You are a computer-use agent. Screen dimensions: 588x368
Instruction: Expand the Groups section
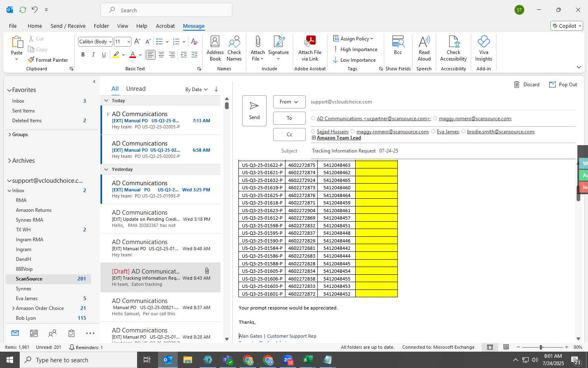pos(9,135)
